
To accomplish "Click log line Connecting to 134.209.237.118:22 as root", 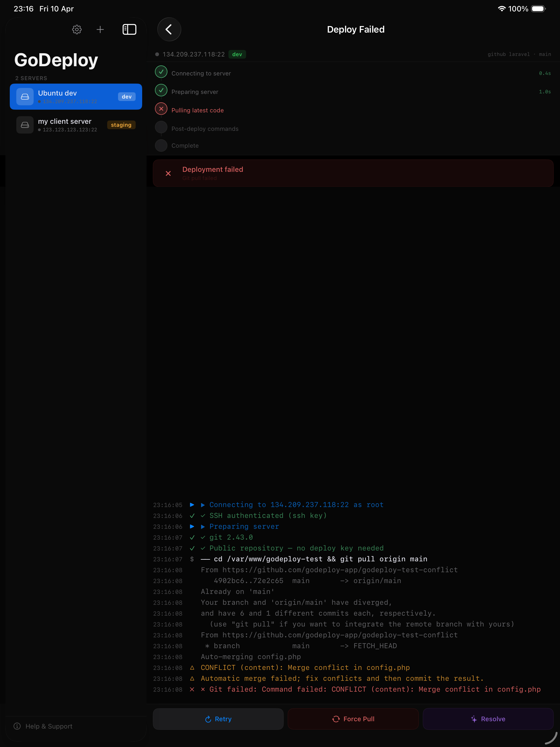I will pos(292,505).
